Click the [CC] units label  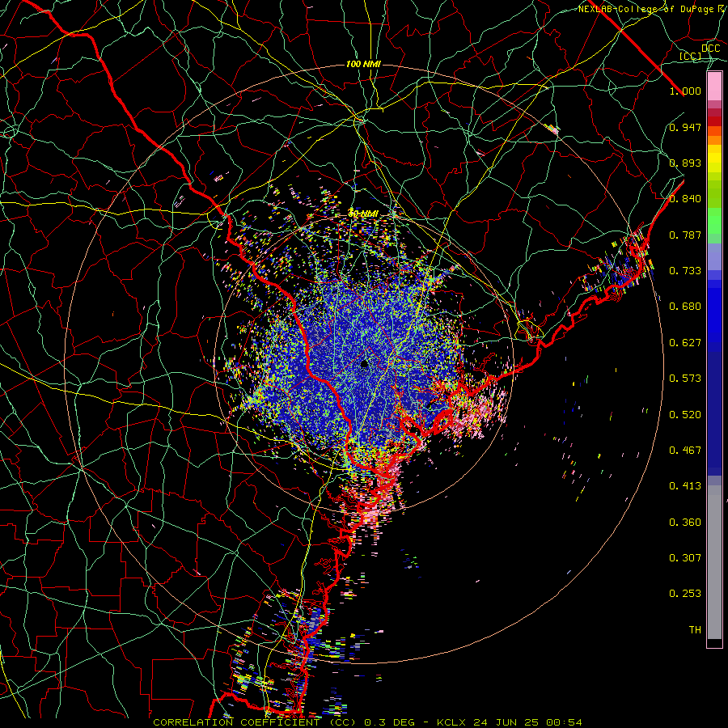pyautogui.click(x=691, y=56)
